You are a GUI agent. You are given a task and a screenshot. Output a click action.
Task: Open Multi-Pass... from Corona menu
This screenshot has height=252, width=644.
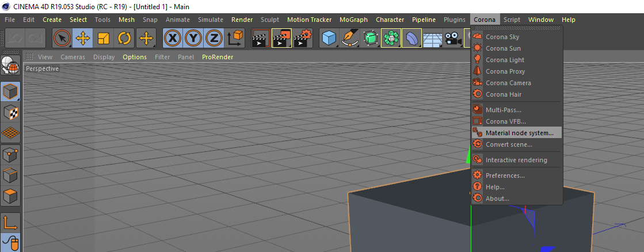pyautogui.click(x=517, y=110)
